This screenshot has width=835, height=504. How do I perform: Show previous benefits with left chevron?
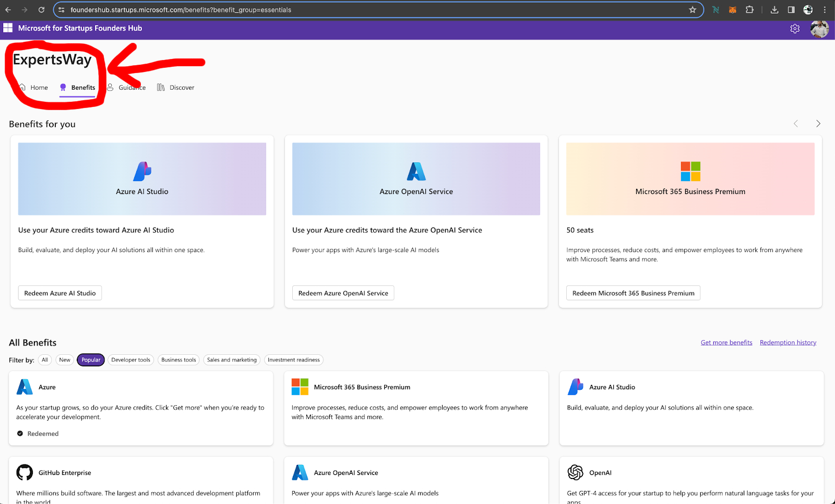[796, 124]
